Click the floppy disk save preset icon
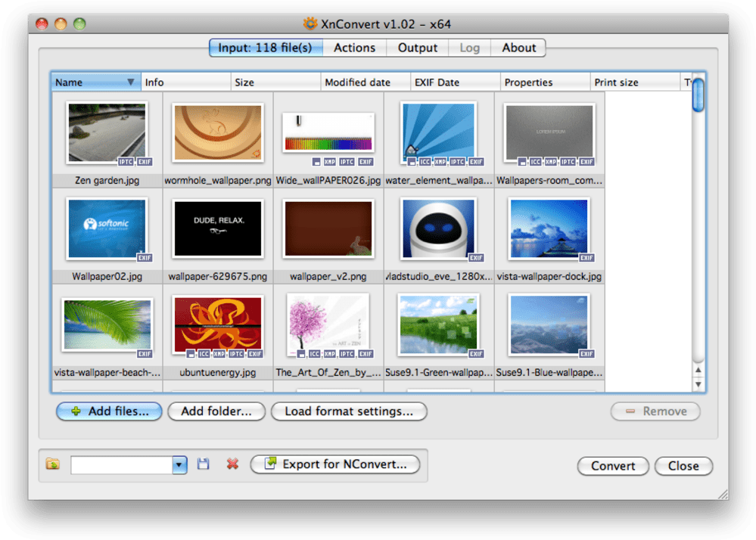This screenshot has width=756, height=540. tap(203, 464)
